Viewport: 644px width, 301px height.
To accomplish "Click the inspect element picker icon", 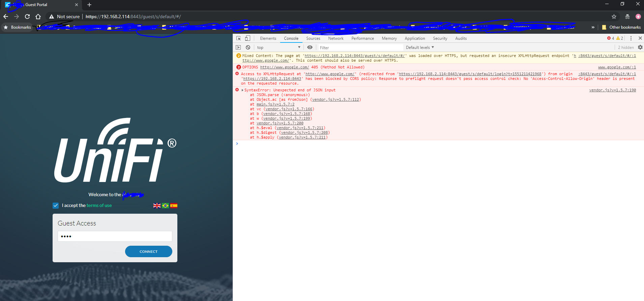I will 238,38.
